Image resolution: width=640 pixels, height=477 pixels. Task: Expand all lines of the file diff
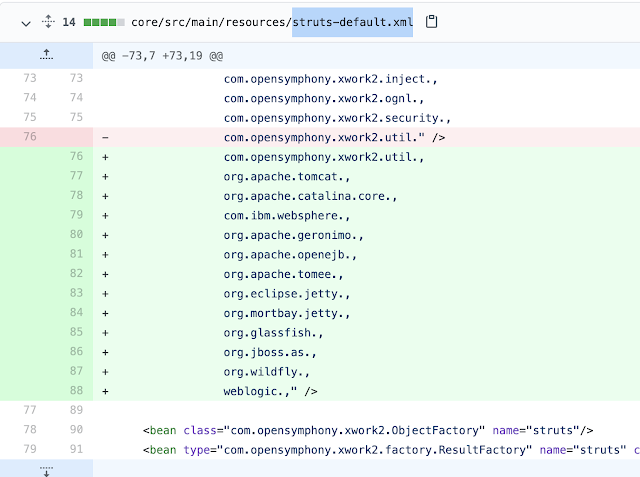tap(48, 22)
